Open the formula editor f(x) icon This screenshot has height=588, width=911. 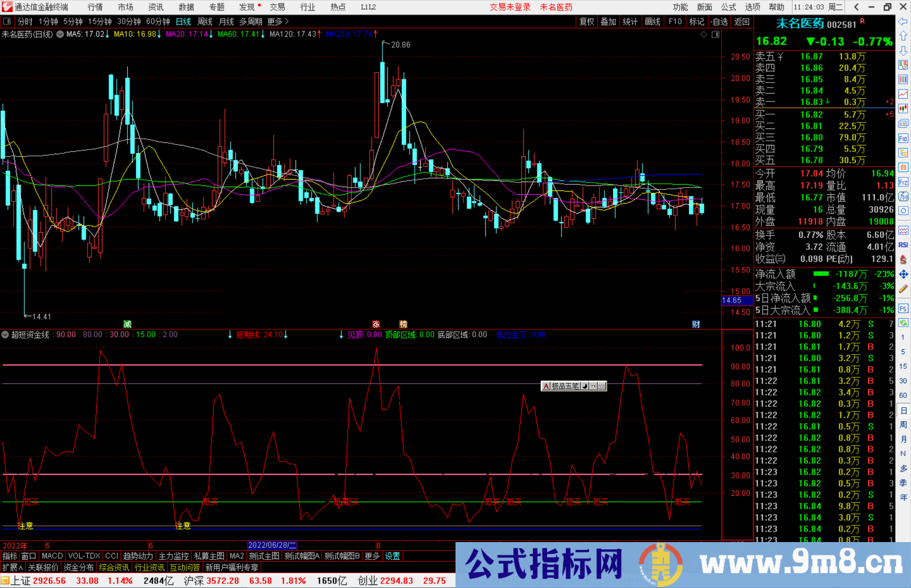903,197
